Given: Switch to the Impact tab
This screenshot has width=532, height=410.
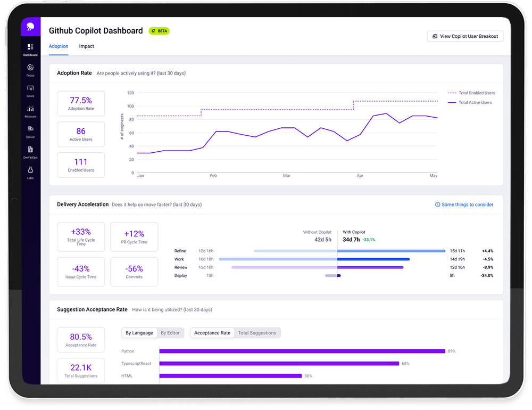Looking at the screenshot, I should click(x=87, y=46).
